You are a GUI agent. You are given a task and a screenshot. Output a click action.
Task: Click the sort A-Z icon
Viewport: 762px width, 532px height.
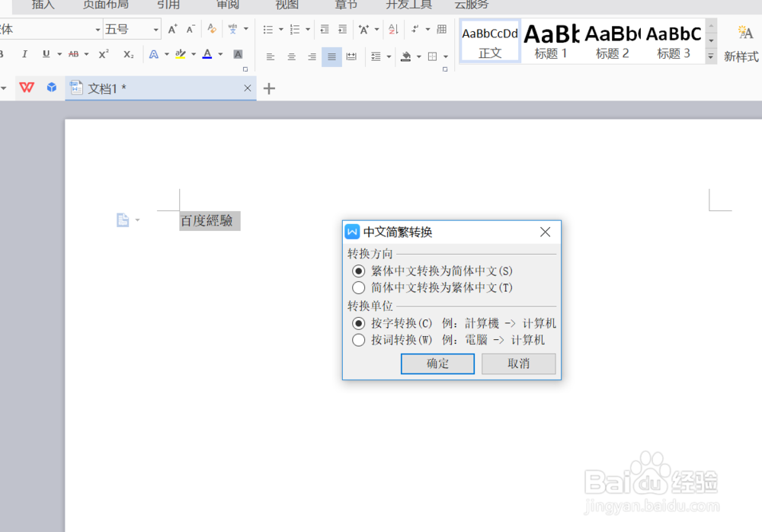[x=394, y=30]
